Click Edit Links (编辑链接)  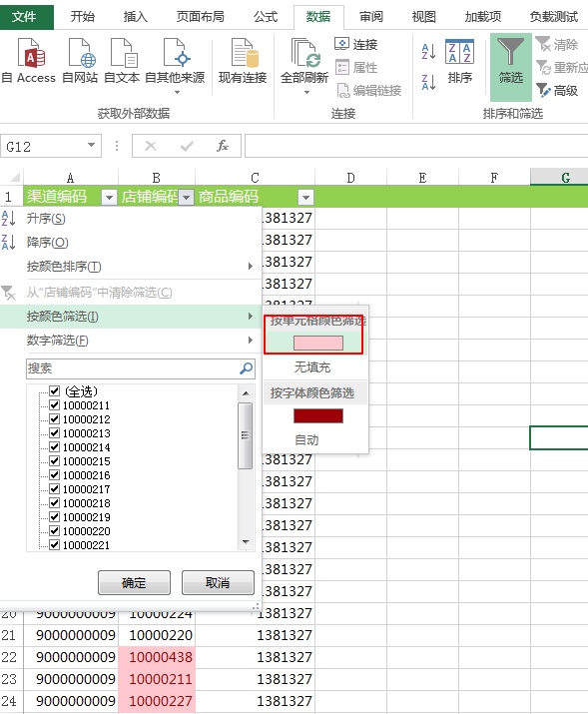[x=368, y=90]
